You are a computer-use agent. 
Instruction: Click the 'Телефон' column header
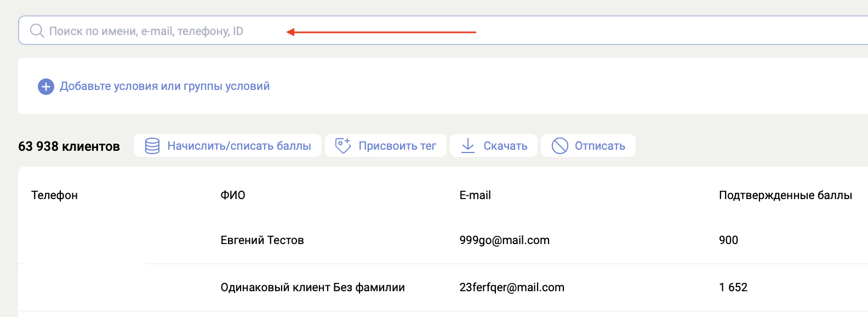pos(54,195)
